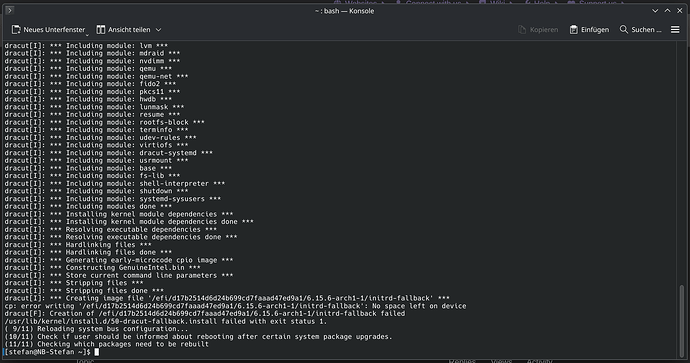Click the upper empty scrollbar track

click(x=682, y=163)
